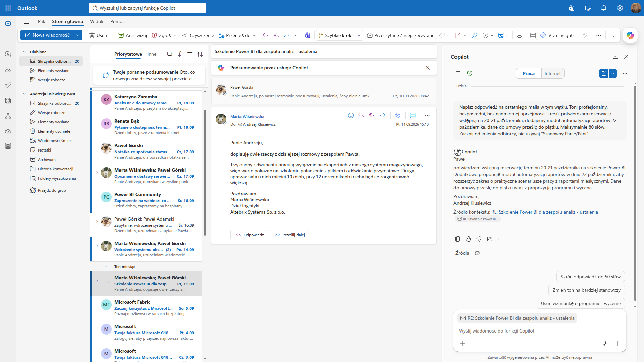The height and width of the screenshot is (362, 644).
Task: Open Outlook settings gear
Action: (x=620, y=8)
